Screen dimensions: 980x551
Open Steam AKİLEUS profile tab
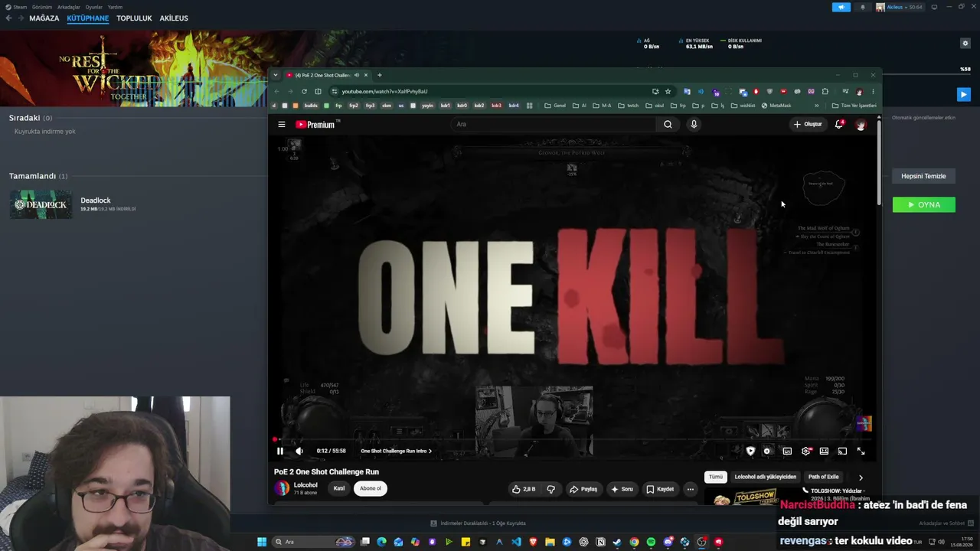(174, 18)
